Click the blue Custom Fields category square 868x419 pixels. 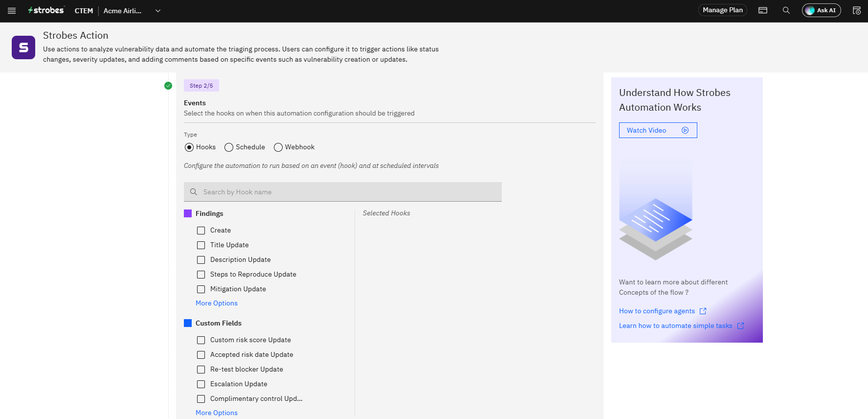point(188,323)
